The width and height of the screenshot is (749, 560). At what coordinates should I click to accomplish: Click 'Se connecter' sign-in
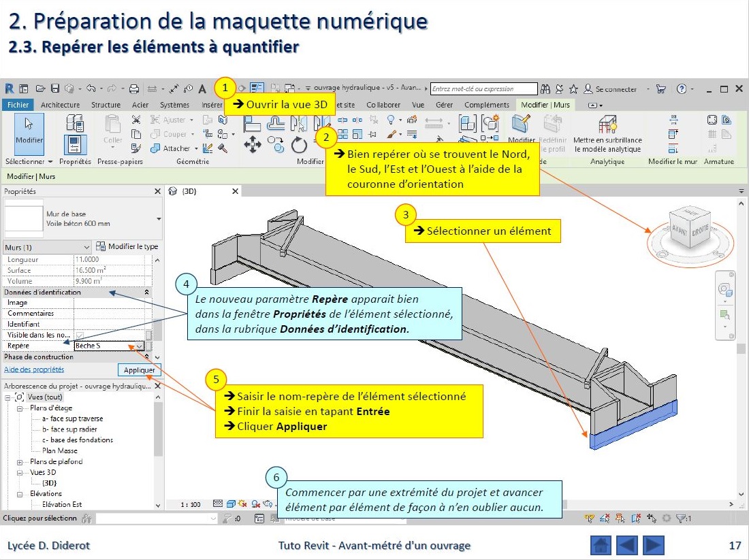pos(611,89)
